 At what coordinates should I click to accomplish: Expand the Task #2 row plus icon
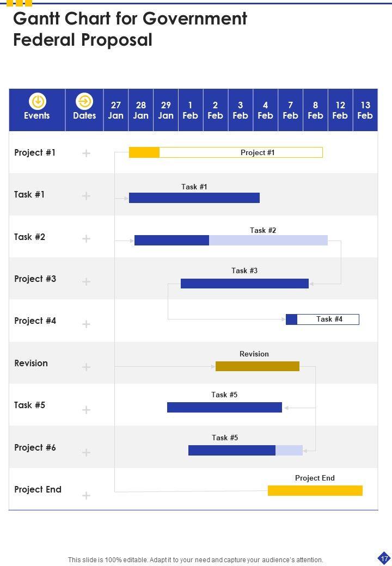click(x=86, y=238)
